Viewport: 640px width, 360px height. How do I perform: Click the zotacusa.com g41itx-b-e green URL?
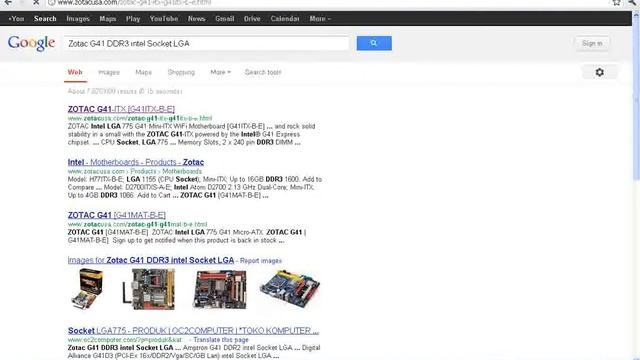pos(140,118)
